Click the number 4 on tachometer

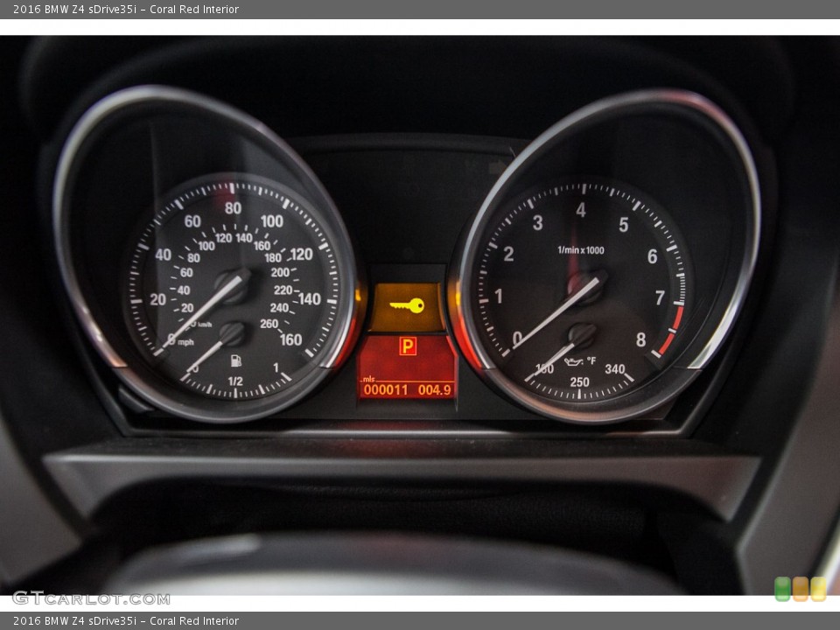[581, 210]
